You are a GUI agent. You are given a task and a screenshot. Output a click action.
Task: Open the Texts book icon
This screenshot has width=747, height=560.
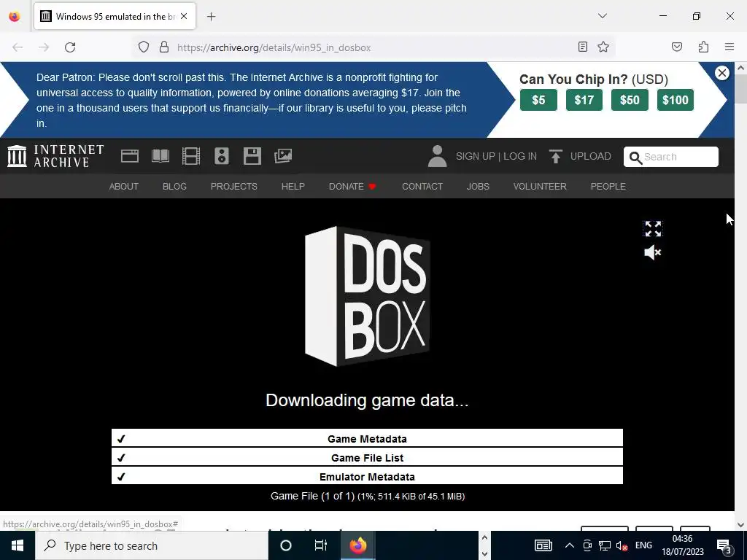point(160,156)
